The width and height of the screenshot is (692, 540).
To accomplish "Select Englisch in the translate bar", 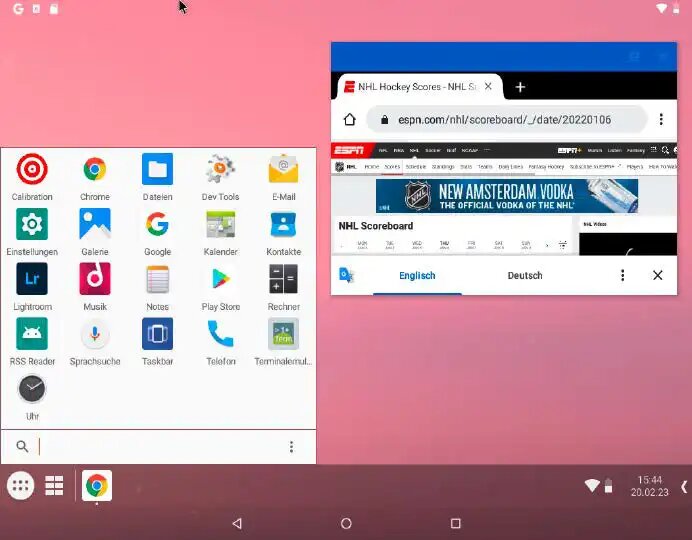I will point(417,275).
